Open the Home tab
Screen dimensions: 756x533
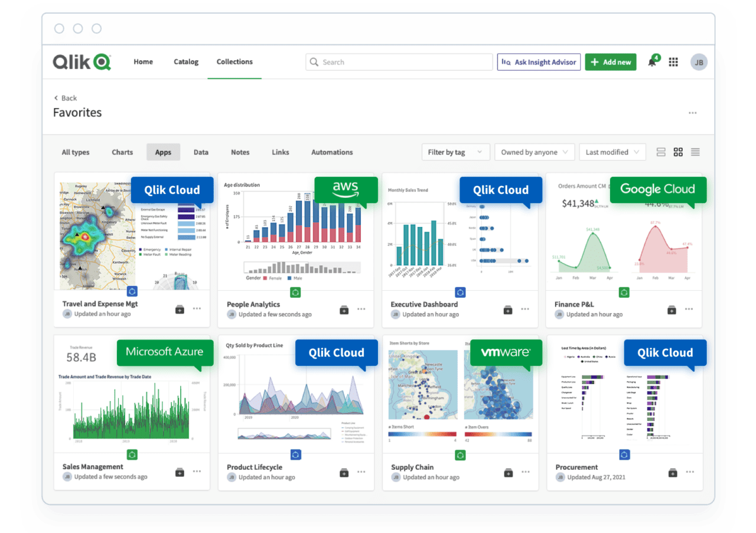[143, 61]
